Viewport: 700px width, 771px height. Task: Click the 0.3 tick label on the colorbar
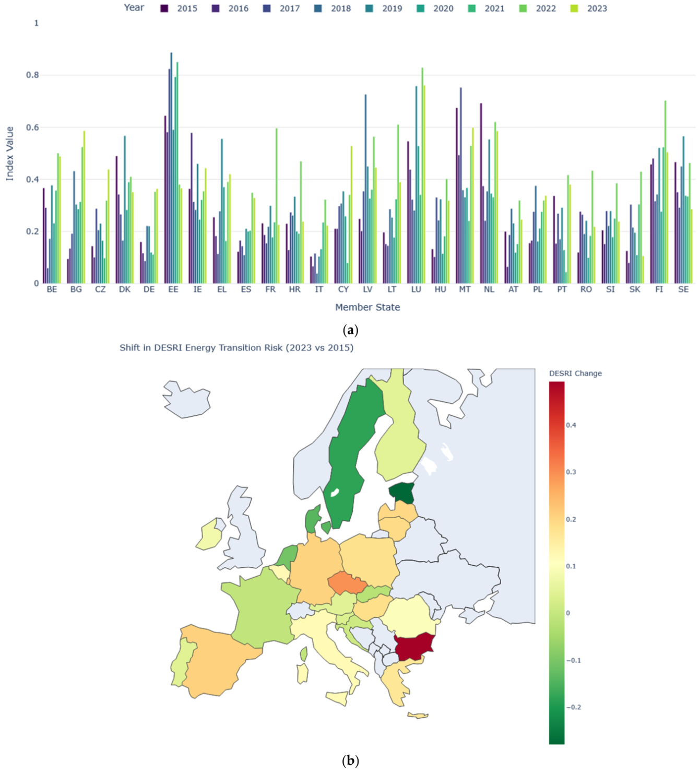pyautogui.click(x=571, y=472)
